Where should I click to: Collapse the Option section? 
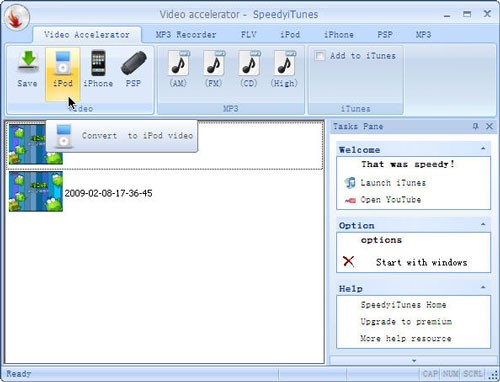483,224
